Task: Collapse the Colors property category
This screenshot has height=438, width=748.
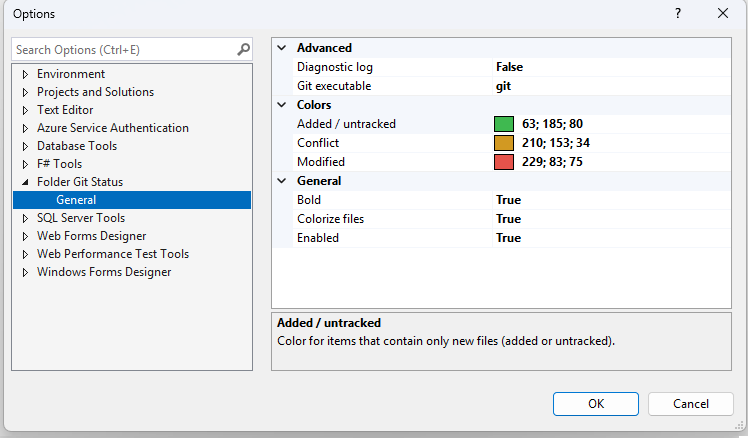Action: pos(282,105)
